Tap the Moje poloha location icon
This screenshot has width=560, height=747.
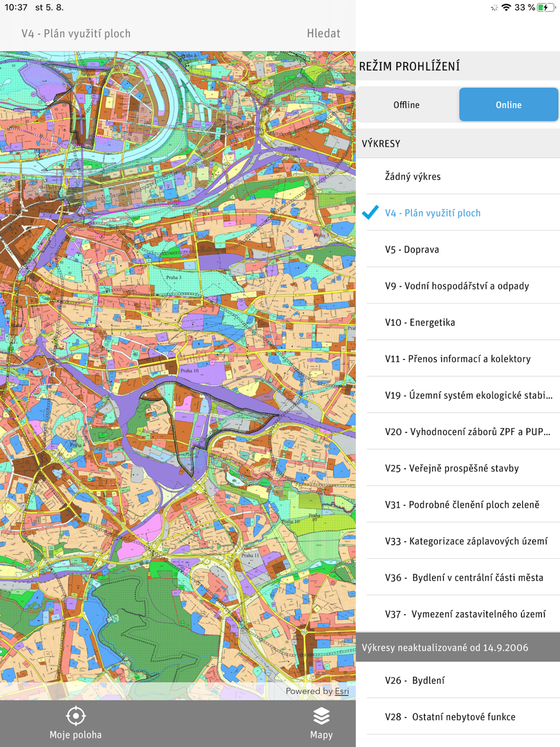tap(76, 716)
